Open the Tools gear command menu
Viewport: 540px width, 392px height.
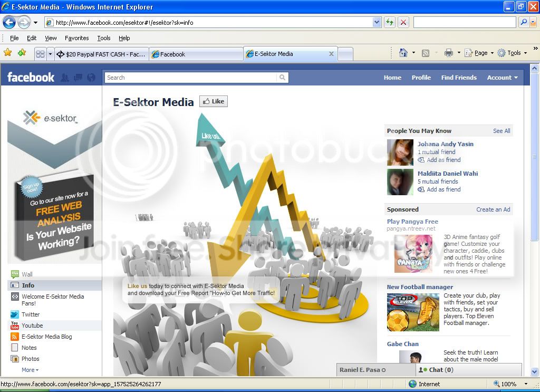512,53
